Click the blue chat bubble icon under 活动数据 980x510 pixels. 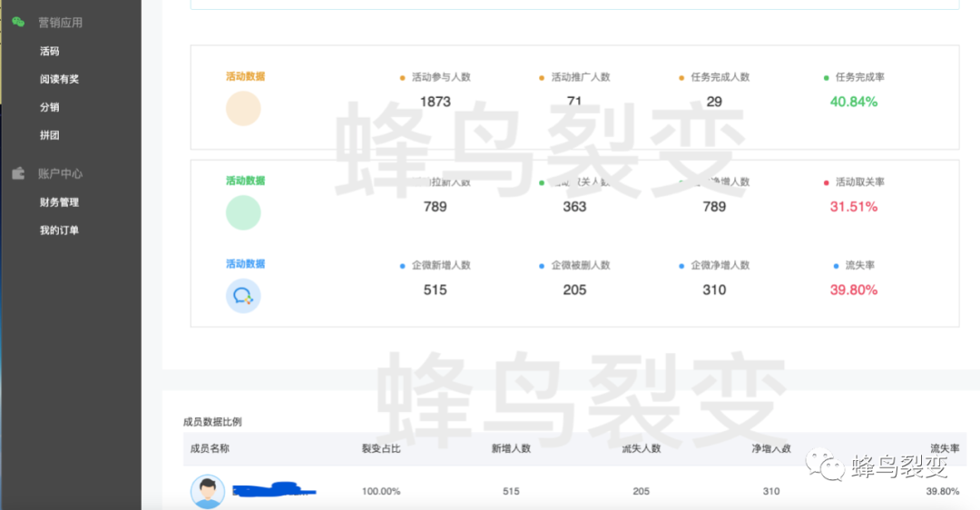click(x=243, y=296)
